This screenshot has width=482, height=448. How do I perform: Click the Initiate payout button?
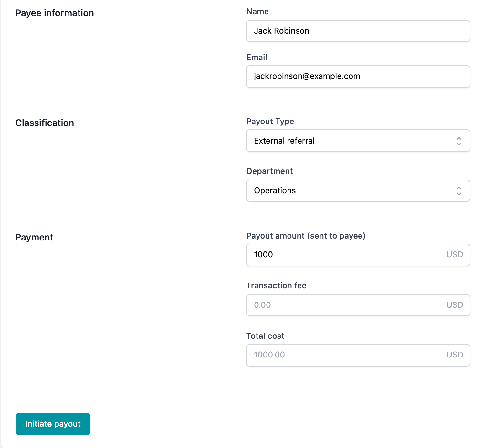click(x=53, y=424)
